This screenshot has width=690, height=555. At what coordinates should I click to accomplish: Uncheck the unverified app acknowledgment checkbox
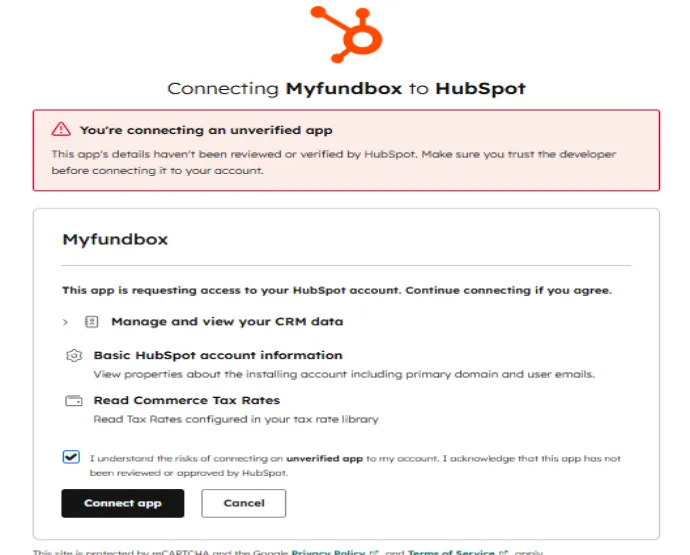(x=71, y=457)
